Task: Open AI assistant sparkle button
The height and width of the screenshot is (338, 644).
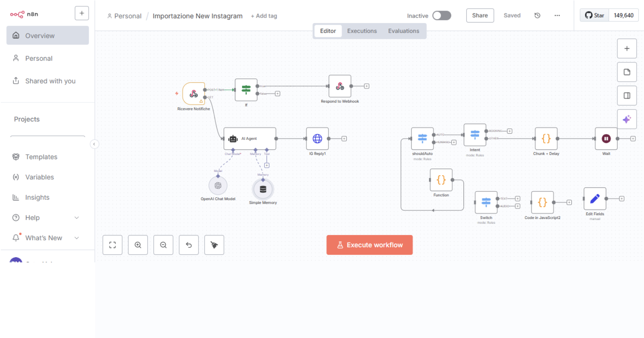Action: tap(627, 119)
